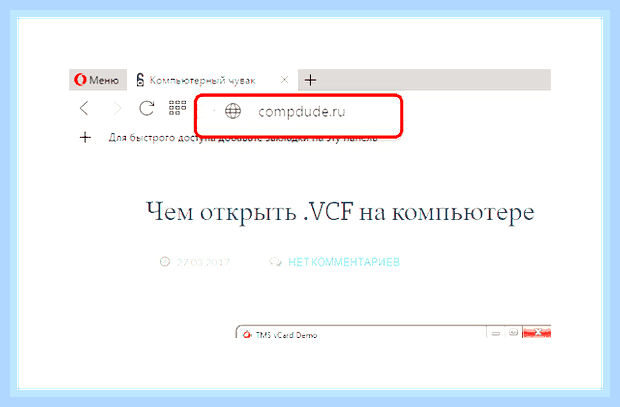Reload the page
This screenshot has height=407, width=620.
tap(146, 108)
